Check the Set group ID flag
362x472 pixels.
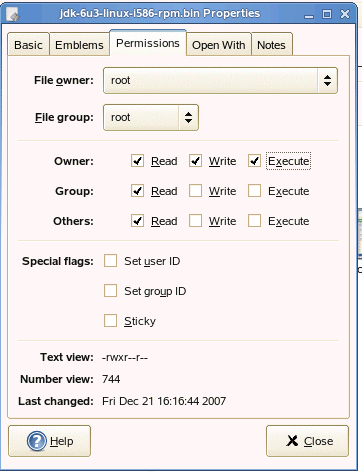(x=110, y=291)
